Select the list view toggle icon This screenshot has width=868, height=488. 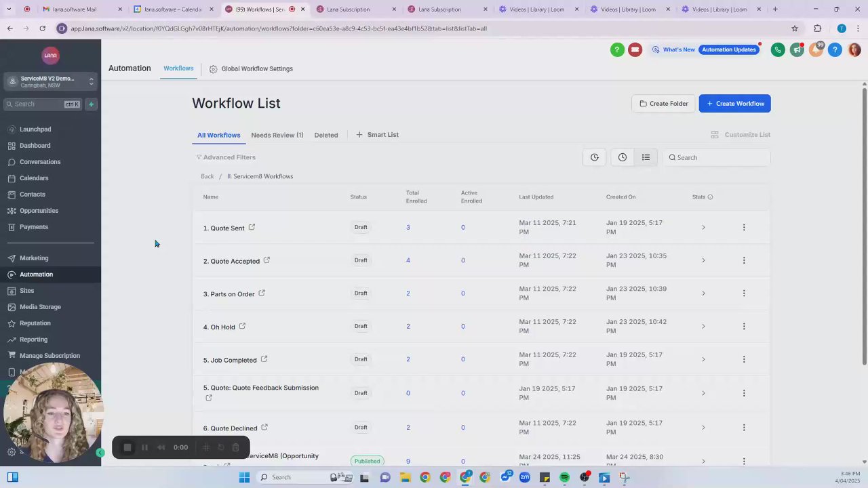pyautogui.click(x=646, y=157)
